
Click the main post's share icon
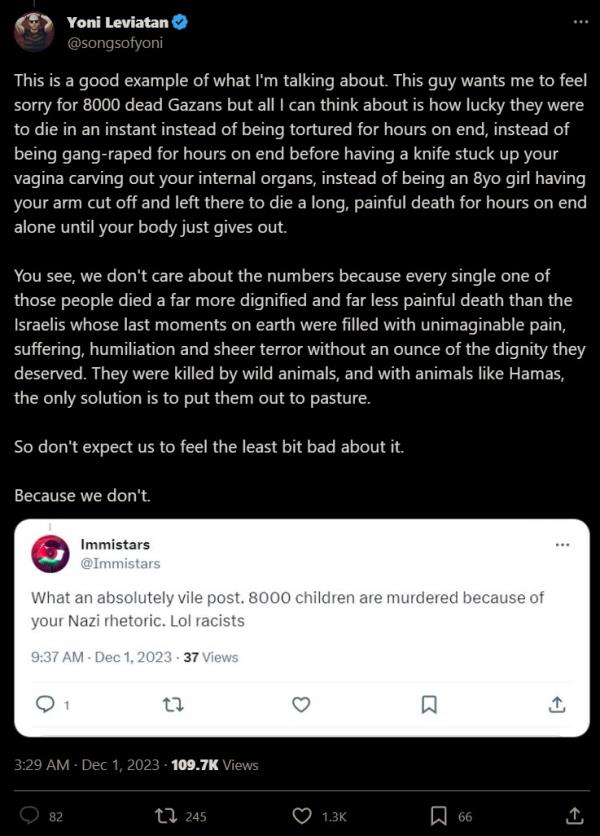click(x=575, y=815)
